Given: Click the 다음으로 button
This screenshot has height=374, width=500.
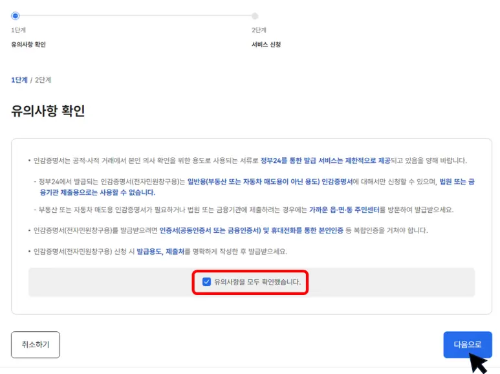Looking at the screenshot, I should pyautogui.click(x=467, y=344).
